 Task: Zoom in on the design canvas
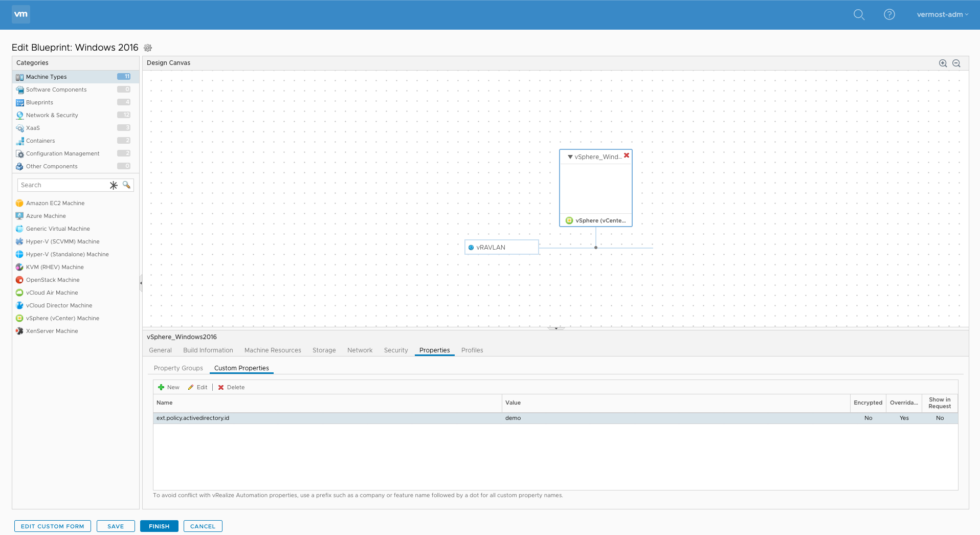[x=943, y=63]
